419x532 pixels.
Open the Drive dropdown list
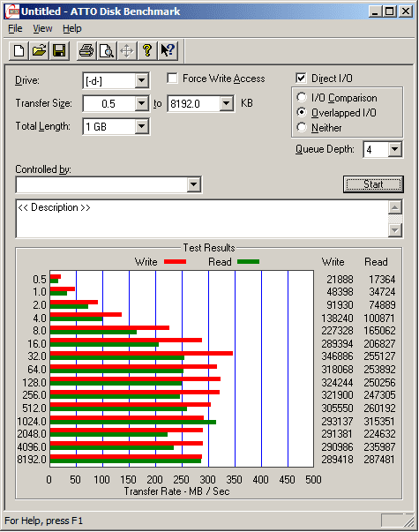pyautogui.click(x=141, y=81)
